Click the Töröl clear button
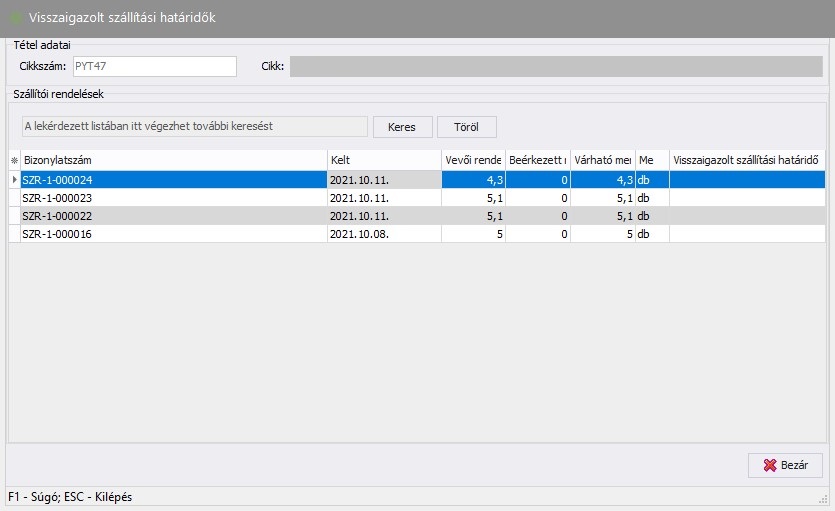 [x=466, y=127]
